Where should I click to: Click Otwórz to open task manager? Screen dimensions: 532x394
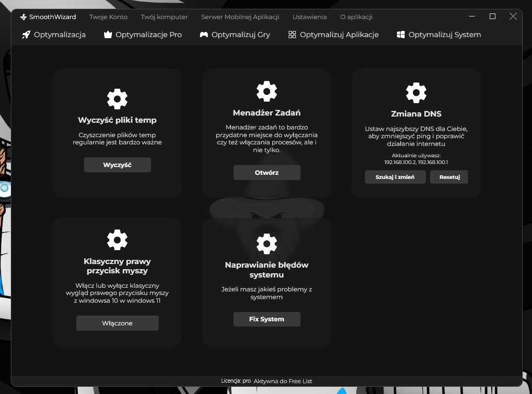(x=267, y=172)
